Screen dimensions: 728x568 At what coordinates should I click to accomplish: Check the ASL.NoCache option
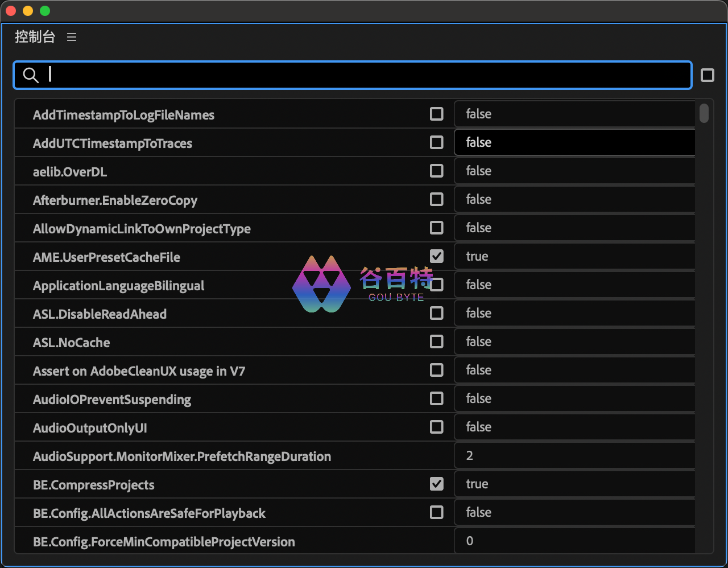436,341
